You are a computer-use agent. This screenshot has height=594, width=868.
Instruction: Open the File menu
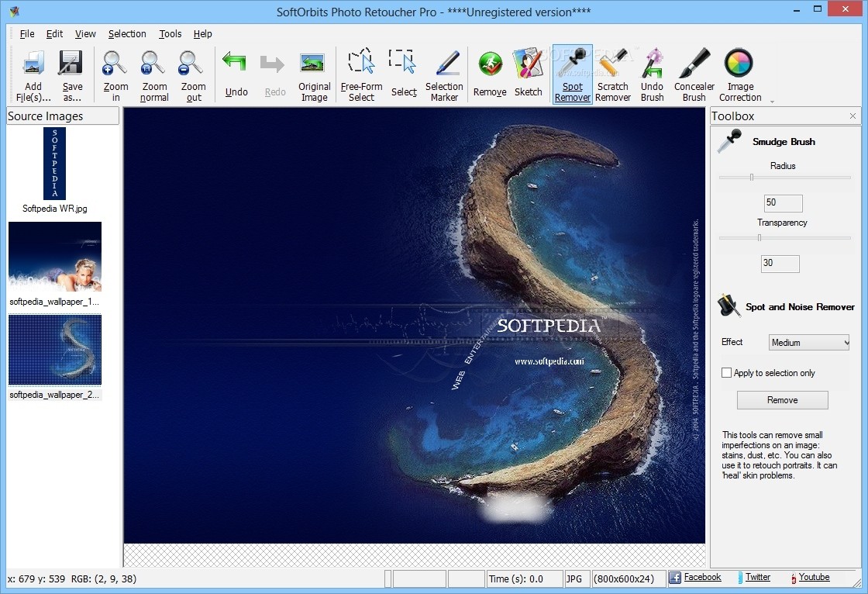[x=26, y=34]
